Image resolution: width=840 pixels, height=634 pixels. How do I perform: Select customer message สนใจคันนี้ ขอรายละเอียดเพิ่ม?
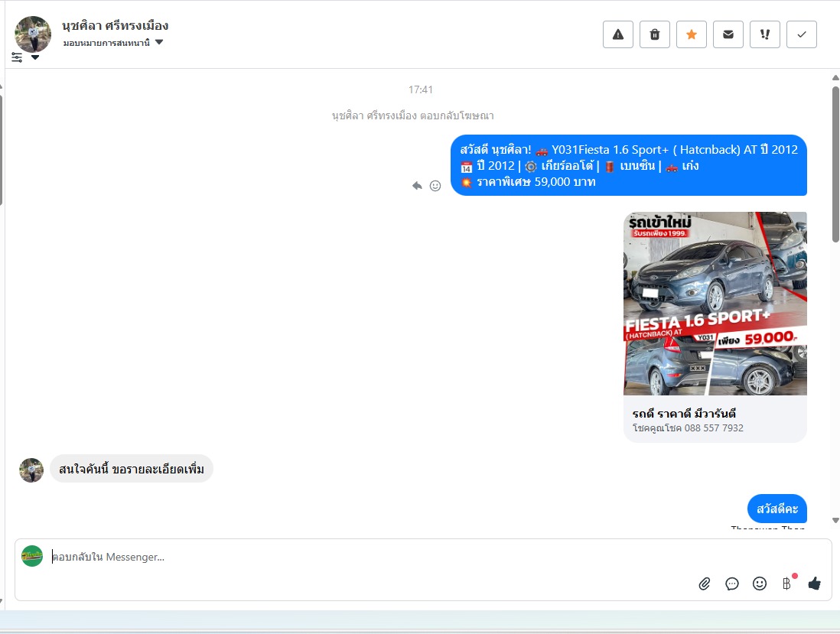132,469
